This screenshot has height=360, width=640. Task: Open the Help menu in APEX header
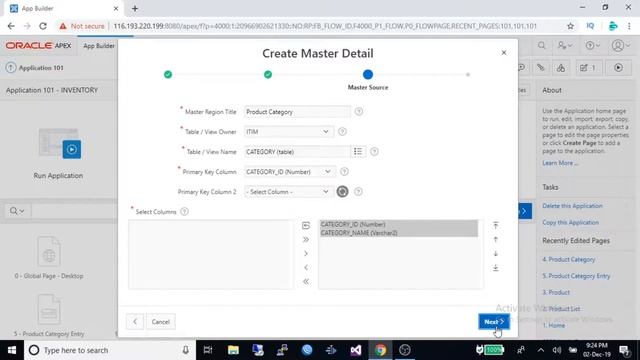point(593,46)
